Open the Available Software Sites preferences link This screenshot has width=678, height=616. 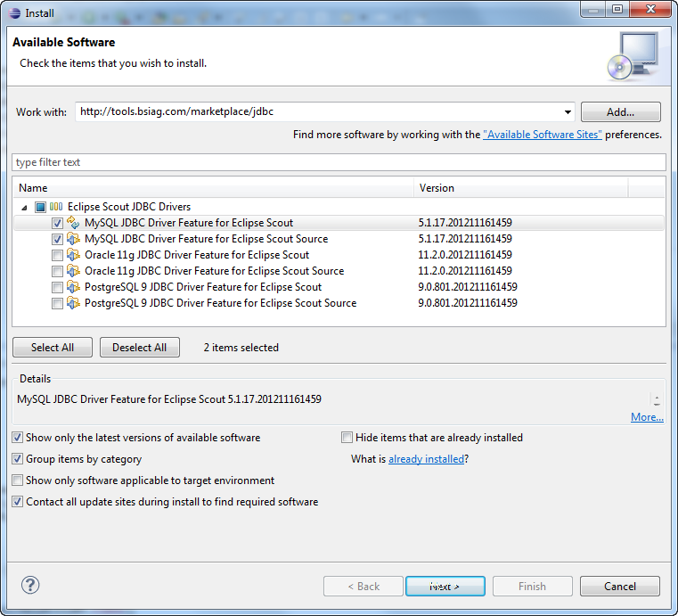click(543, 135)
